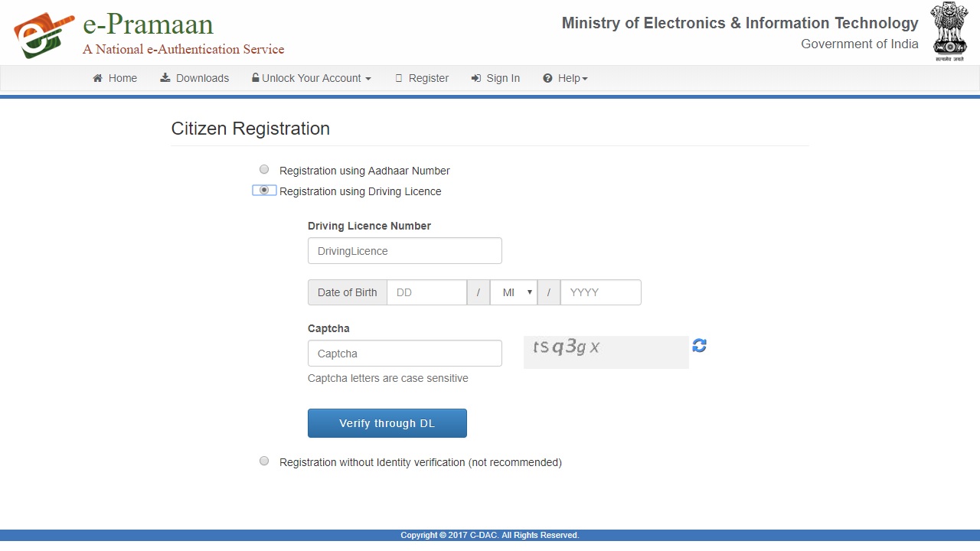Click the Register icon in the navbar
Screen dimensions: 980x551
399,78
